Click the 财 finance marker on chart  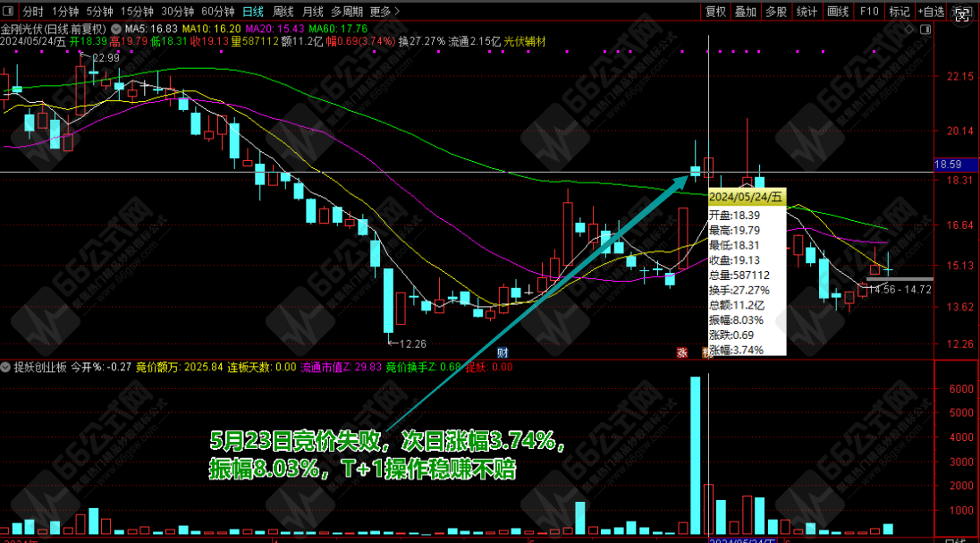point(503,352)
